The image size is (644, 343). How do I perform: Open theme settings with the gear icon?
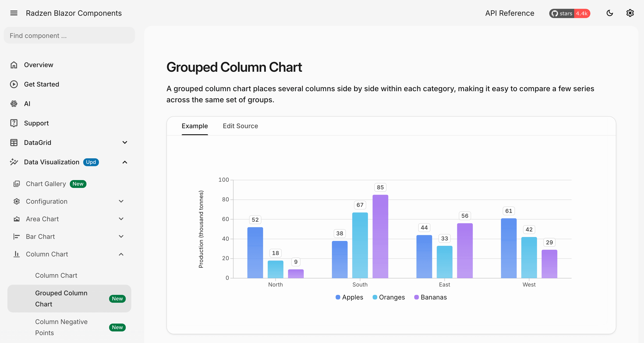tap(630, 13)
